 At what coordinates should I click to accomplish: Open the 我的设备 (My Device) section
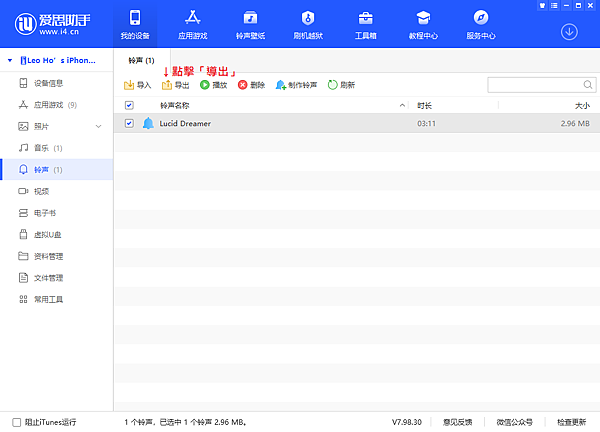[135, 25]
